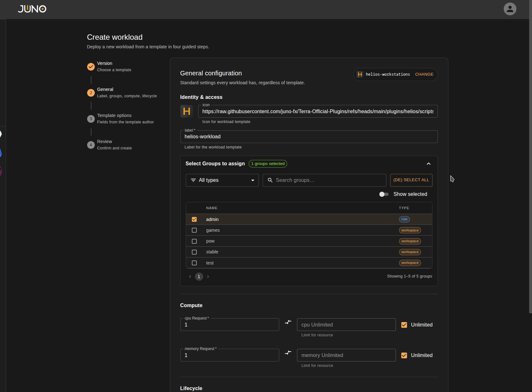The height and width of the screenshot is (392, 532).
Task: Click the JUNO logo
Action: [32, 9]
